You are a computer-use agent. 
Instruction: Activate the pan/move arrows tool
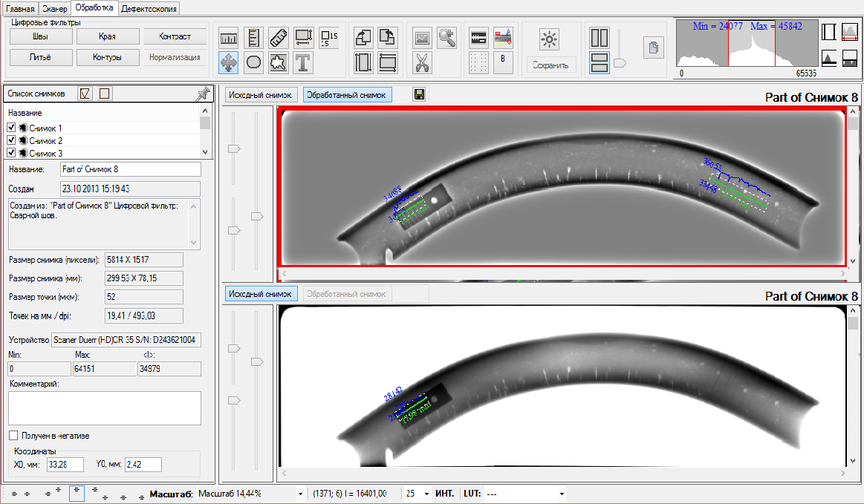click(x=229, y=64)
